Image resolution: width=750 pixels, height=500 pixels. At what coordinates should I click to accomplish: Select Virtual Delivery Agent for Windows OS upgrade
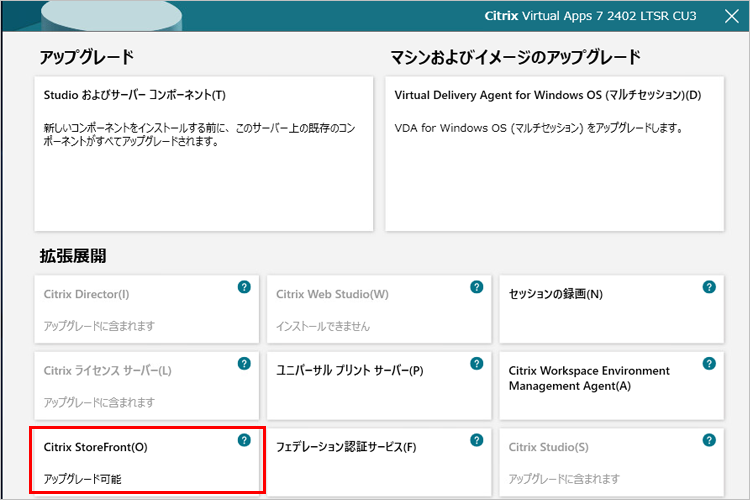[554, 152]
